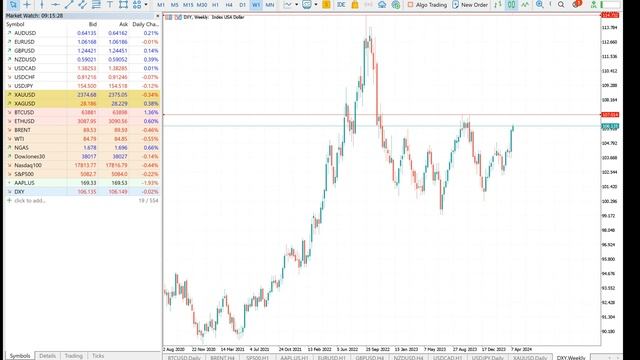
Task: Switch chart to MN monthly timeframe
Action: pyautogui.click(x=270, y=5)
